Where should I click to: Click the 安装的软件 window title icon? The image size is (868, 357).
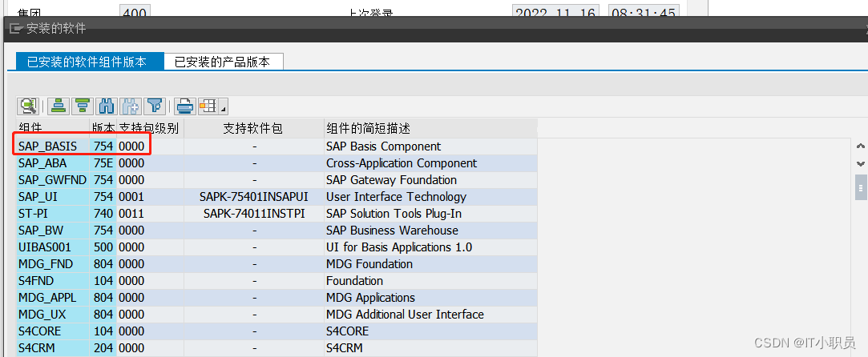click(16, 28)
